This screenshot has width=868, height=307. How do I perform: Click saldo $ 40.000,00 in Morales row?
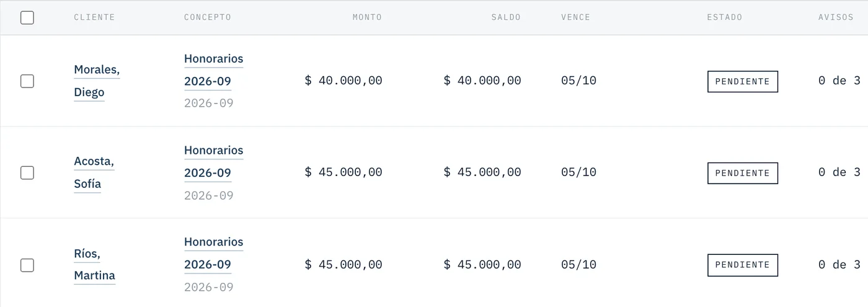[482, 81]
